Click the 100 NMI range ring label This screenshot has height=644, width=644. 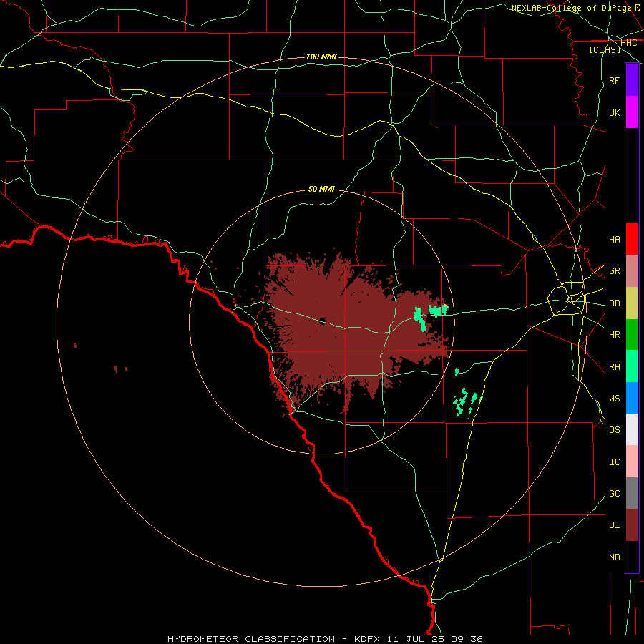coord(321,57)
